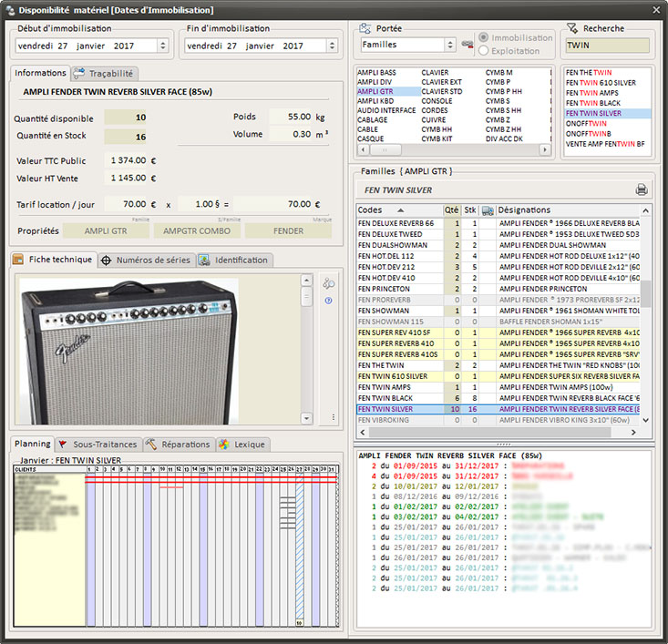Close the Disponibilité matériel window
Screen dimensions: 668x644
click(655, 9)
